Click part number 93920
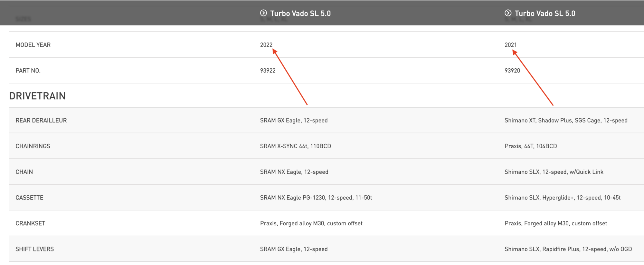644x265 pixels. pyautogui.click(x=512, y=71)
